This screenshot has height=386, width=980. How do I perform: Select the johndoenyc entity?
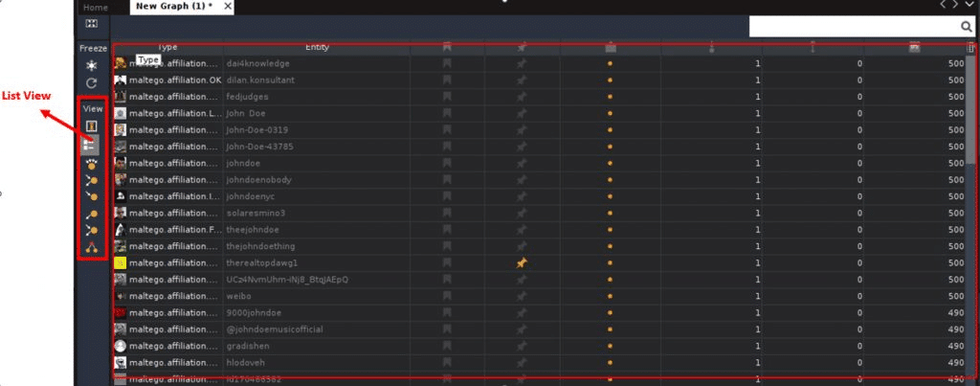[x=251, y=196]
